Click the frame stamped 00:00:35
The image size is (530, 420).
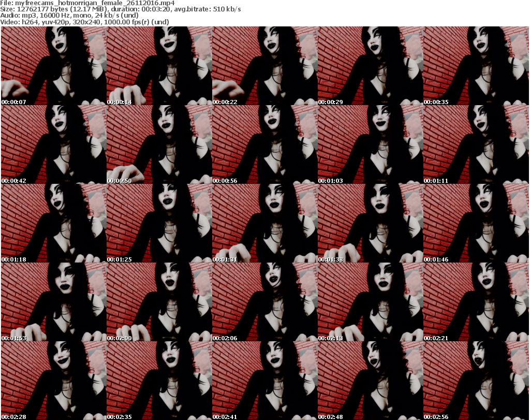(476, 66)
